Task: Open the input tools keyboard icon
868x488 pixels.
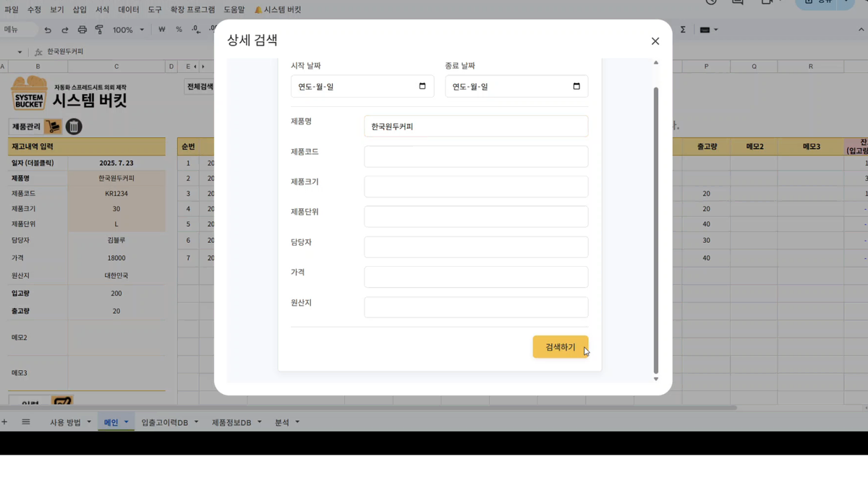Action: coord(705,30)
